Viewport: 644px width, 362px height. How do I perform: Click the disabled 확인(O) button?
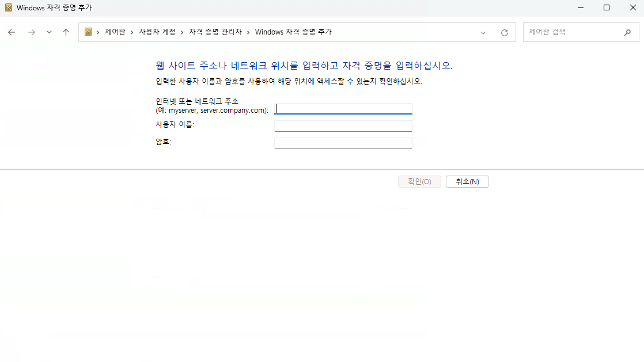[x=419, y=181]
